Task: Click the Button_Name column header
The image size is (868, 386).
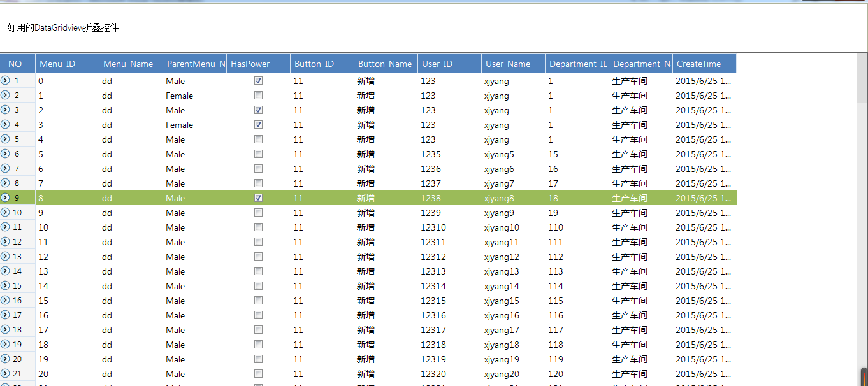Action: [386, 64]
